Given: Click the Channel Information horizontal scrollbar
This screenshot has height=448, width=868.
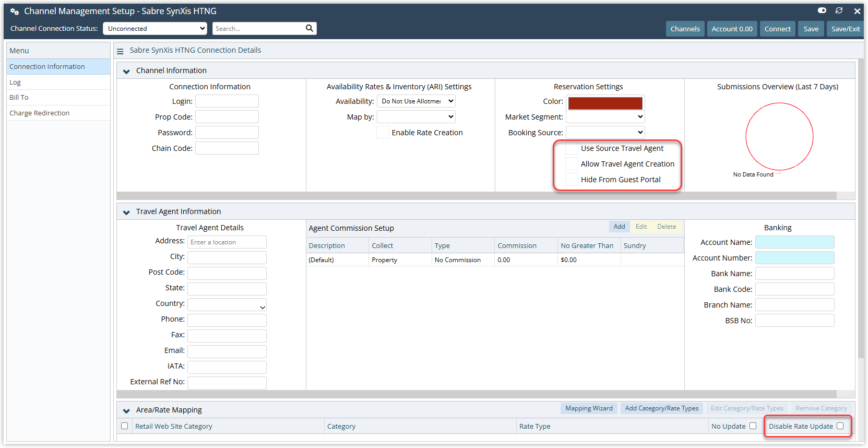Looking at the screenshot, I should click(x=477, y=196).
